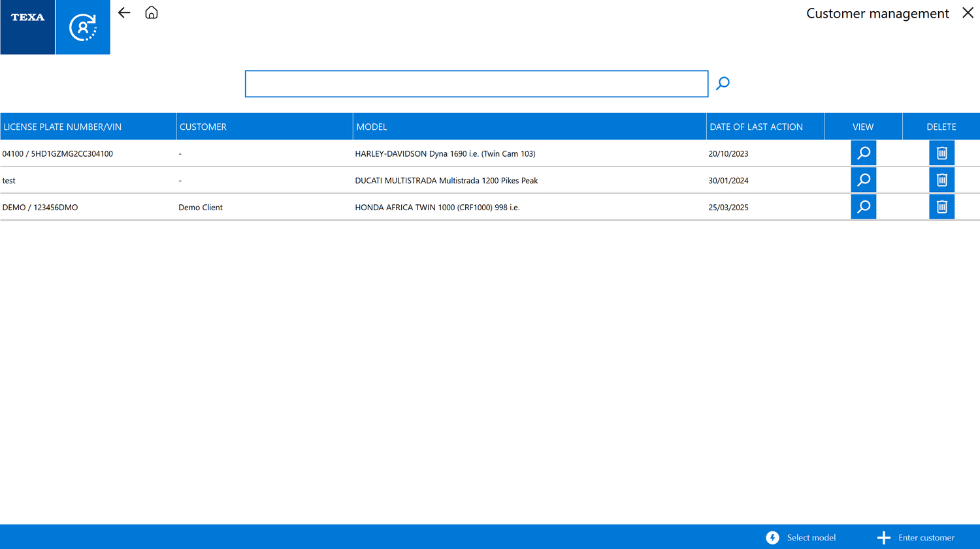Click the date 30/01/2024

(728, 181)
